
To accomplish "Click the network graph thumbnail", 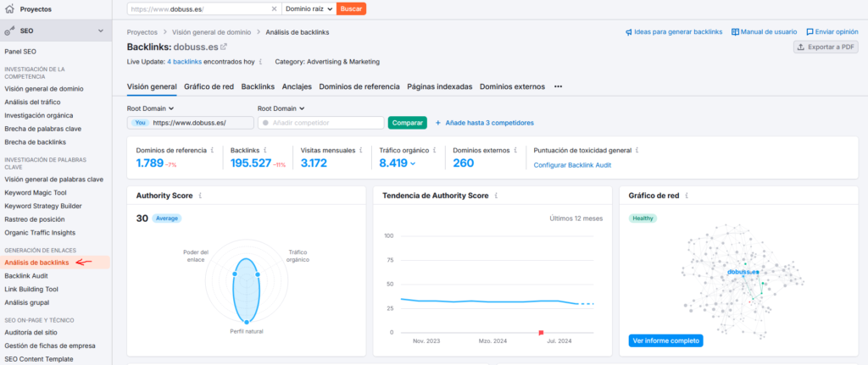I will 742,279.
